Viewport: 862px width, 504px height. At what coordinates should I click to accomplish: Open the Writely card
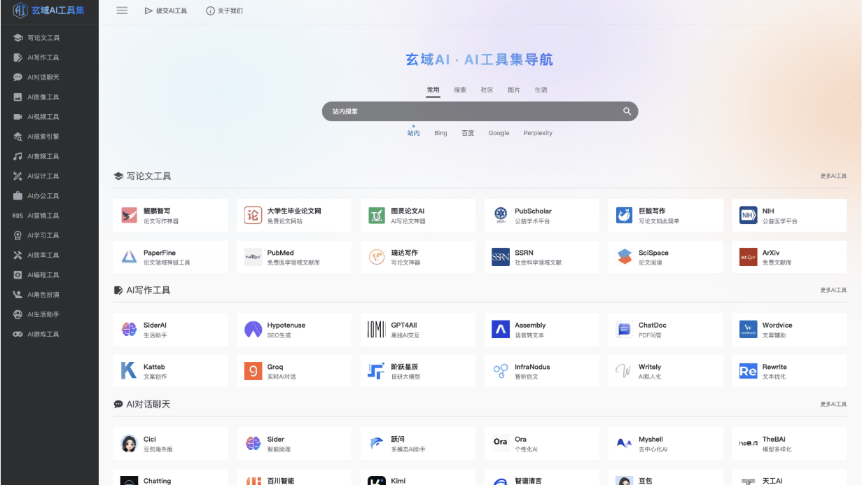click(665, 371)
